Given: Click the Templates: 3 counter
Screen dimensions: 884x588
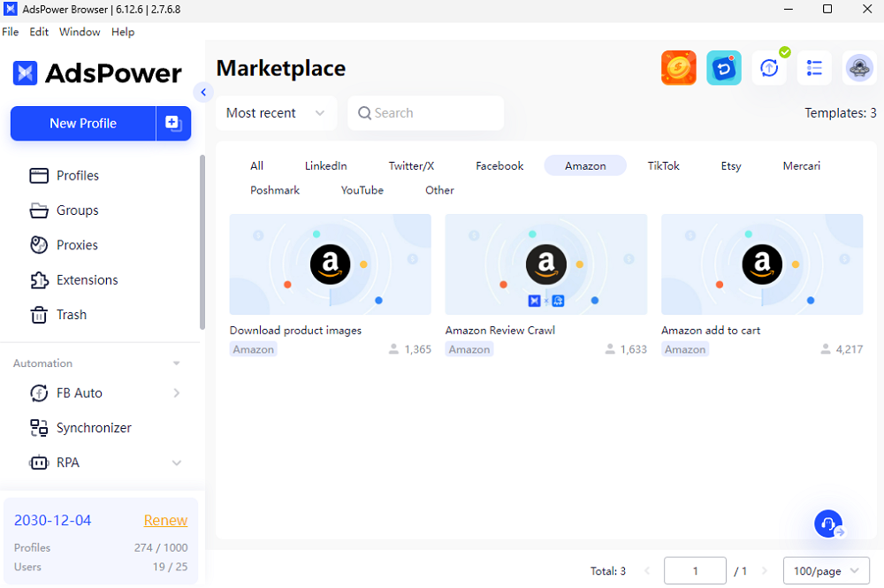Looking at the screenshot, I should (x=840, y=113).
